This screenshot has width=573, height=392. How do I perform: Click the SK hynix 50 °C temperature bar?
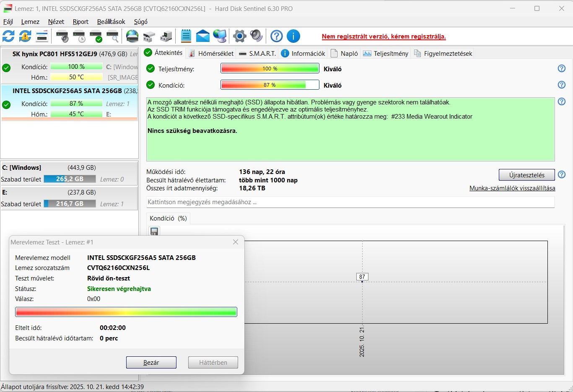(76, 77)
